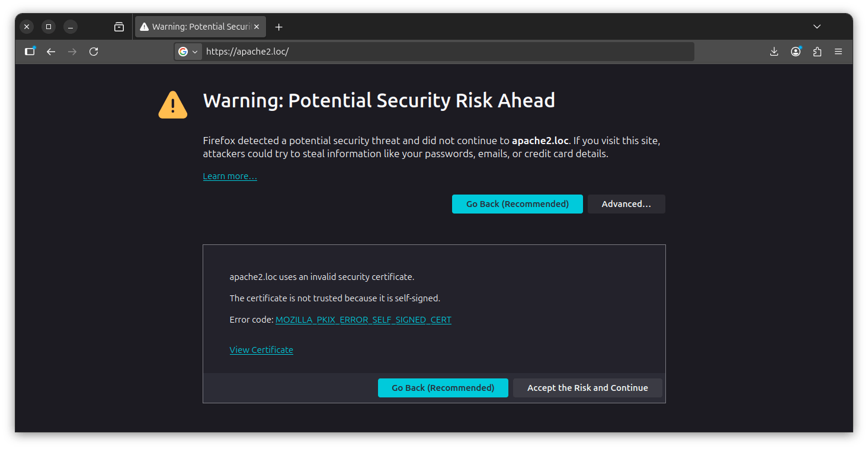Expand the list all tabs chevron
Screen dimensions: 868x449
pos(817,27)
